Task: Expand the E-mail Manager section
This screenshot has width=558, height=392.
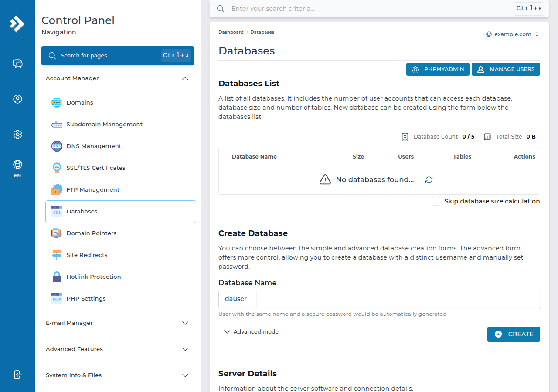Action: click(x=118, y=323)
